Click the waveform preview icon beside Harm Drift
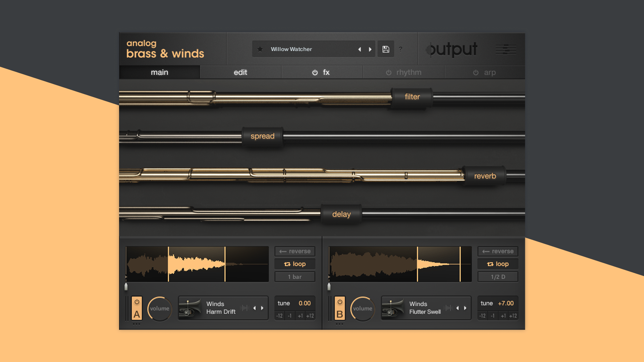The width and height of the screenshot is (644, 362). 245,307
